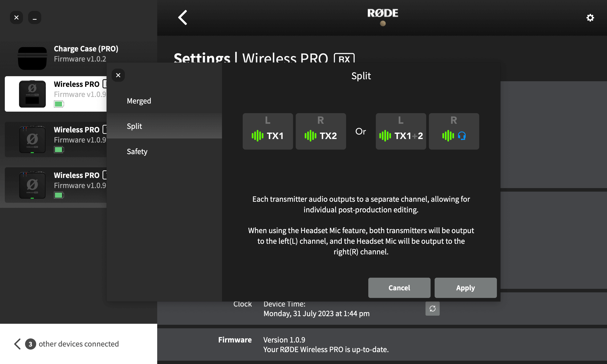Select the third Wireless PRO transmitter
Screen dimensions: 607x364
tap(56, 185)
